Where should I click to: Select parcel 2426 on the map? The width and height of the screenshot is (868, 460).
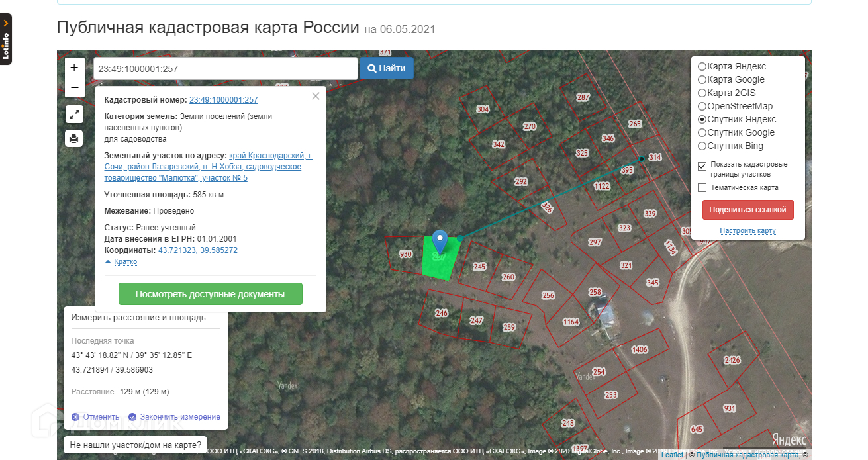point(732,360)
